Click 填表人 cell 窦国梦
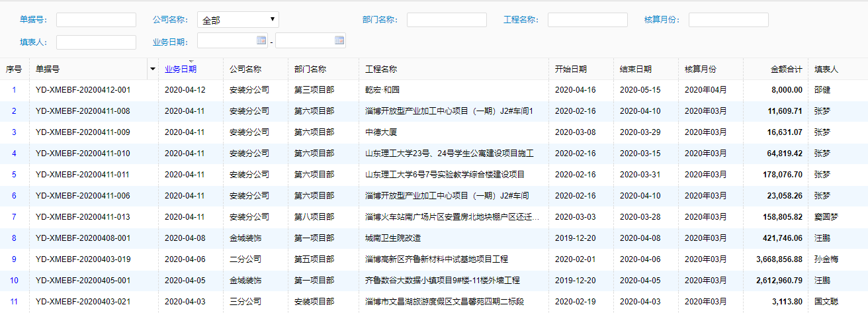This screenshot has height=313, width=868. [x=826, y=217]
